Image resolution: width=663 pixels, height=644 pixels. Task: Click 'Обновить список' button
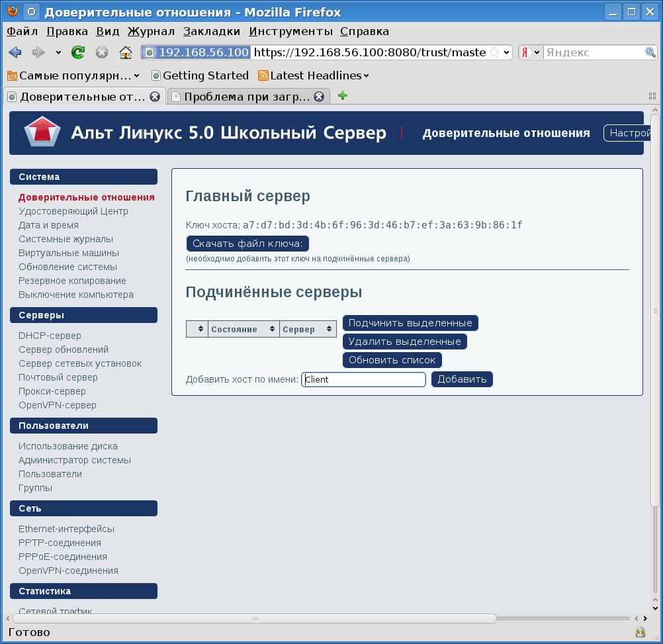coord(392,360)
